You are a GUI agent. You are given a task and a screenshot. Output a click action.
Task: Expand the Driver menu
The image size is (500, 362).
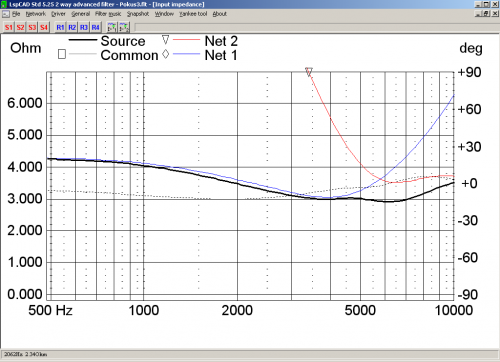point(58,14)
